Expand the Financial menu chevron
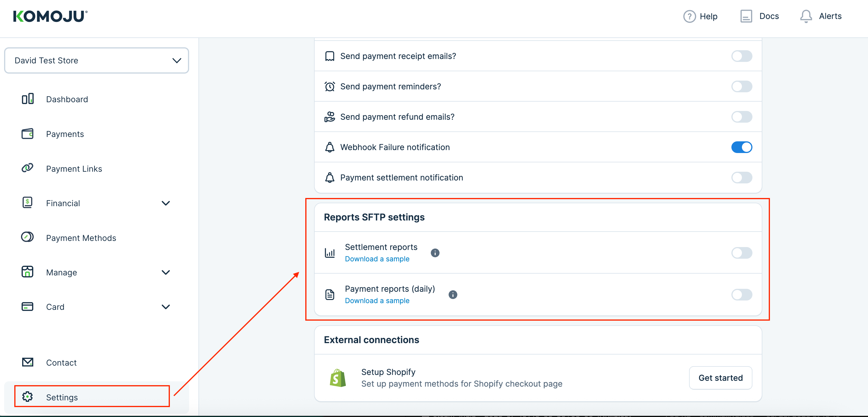868x417 pixels. tap(165, 203)
